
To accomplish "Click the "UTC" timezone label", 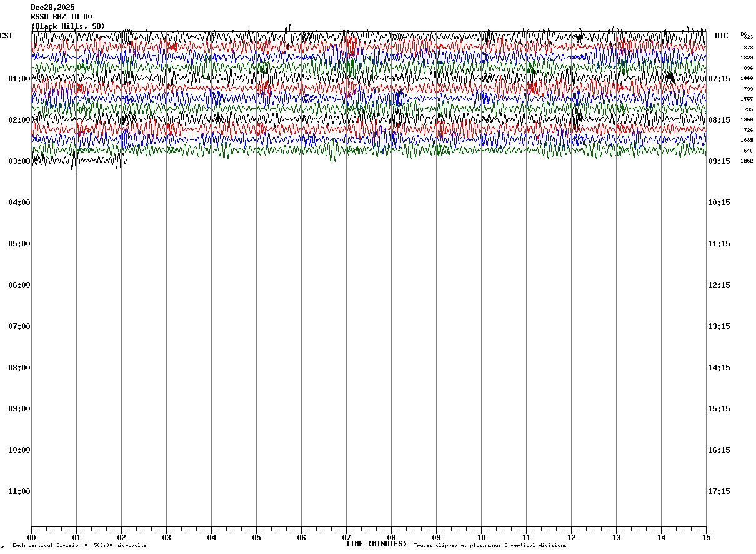I will point(722,36).
